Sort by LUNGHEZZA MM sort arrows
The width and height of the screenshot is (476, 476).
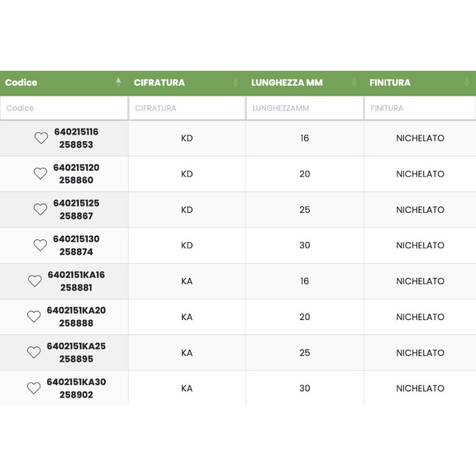click(354, 83)
